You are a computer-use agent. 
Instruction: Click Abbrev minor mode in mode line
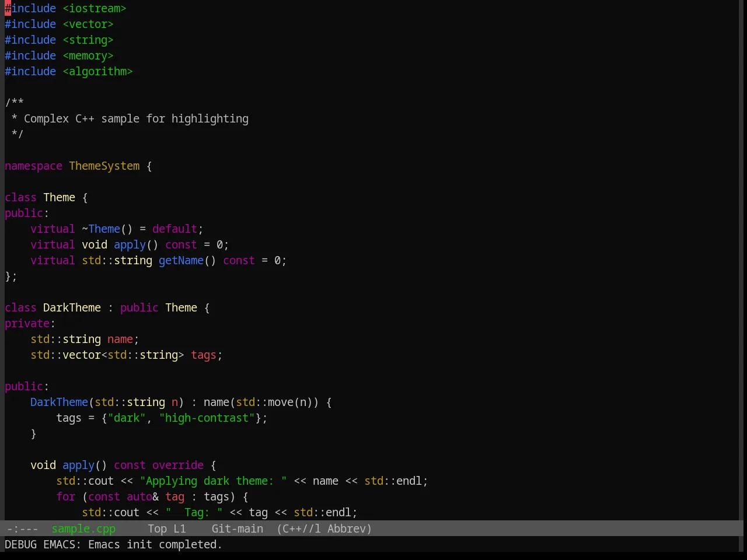(x=349, y=528)
